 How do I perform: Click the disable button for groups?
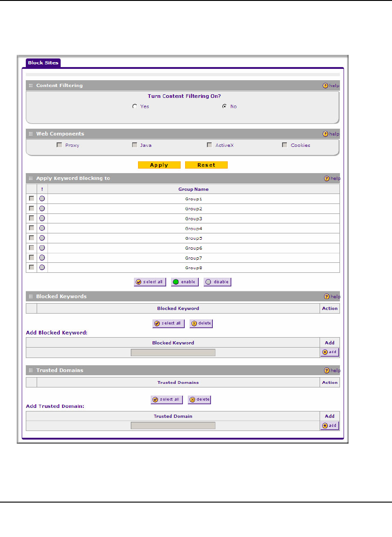point(218,282)
